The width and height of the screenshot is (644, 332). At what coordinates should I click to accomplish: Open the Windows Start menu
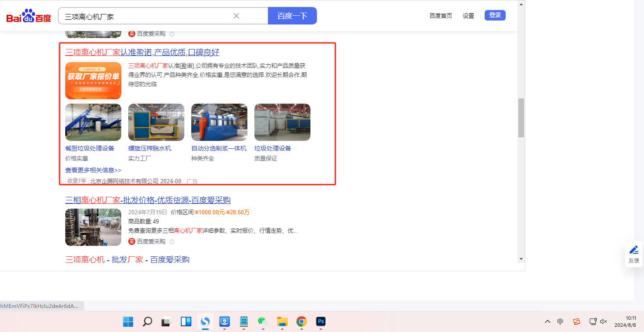[x=128, y=322]
